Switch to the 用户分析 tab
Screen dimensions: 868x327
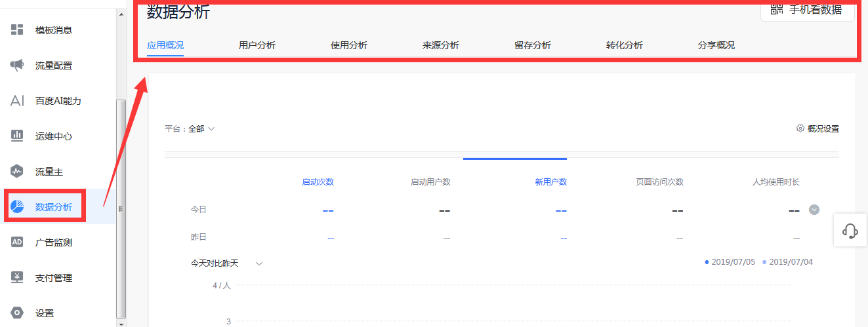[257, 45]
